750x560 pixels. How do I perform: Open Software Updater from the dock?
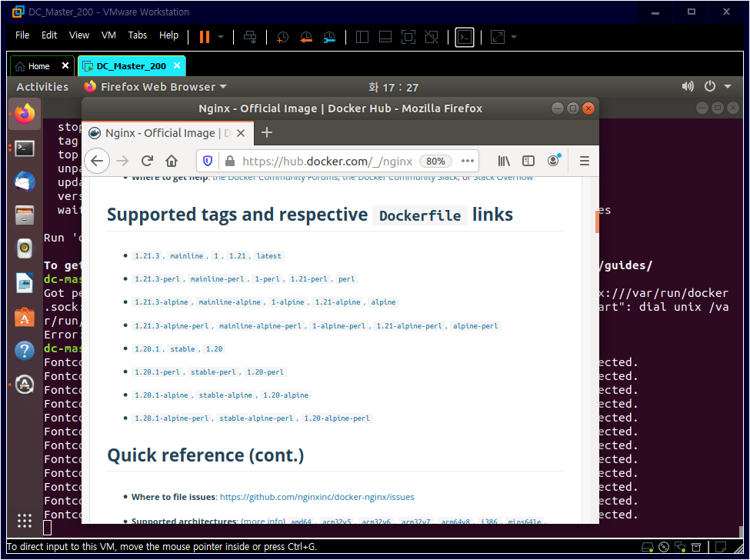[25, 385]
